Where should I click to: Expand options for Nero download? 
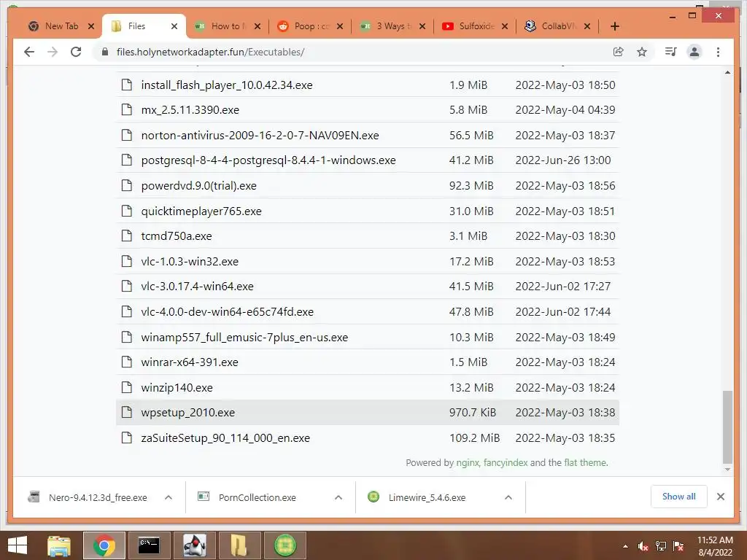[x=169, y=497]
